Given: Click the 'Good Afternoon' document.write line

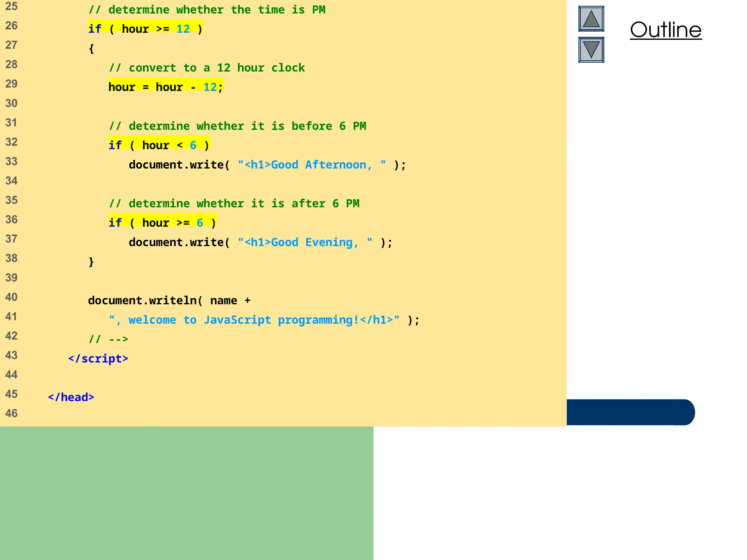Looking at the screenshot, I should [x=267, y=165].
